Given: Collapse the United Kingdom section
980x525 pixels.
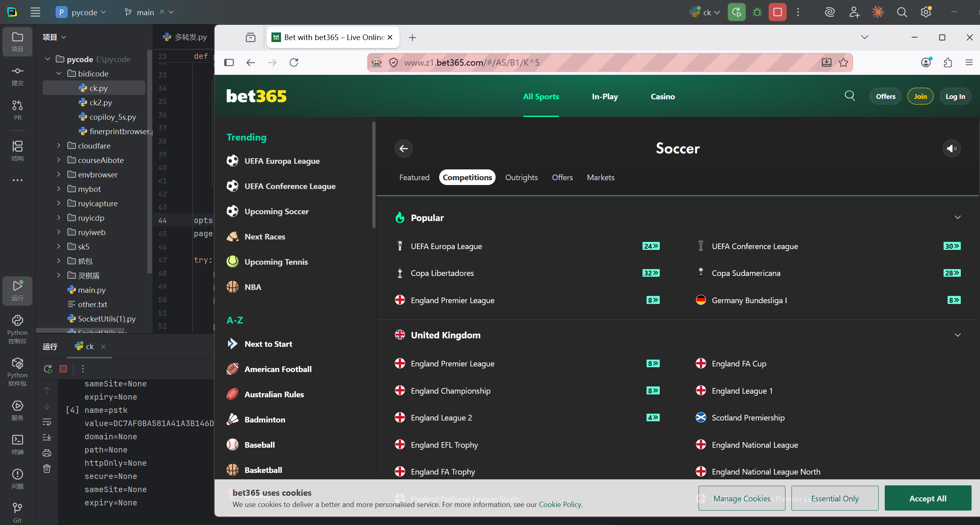Looking at the screenshot, I should click(x=957, y=335).
